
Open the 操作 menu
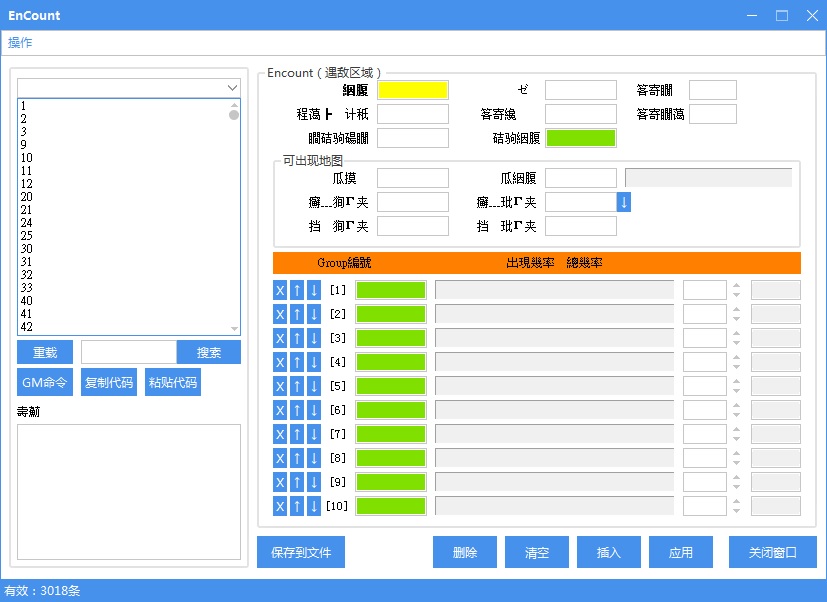click(20, 43)
